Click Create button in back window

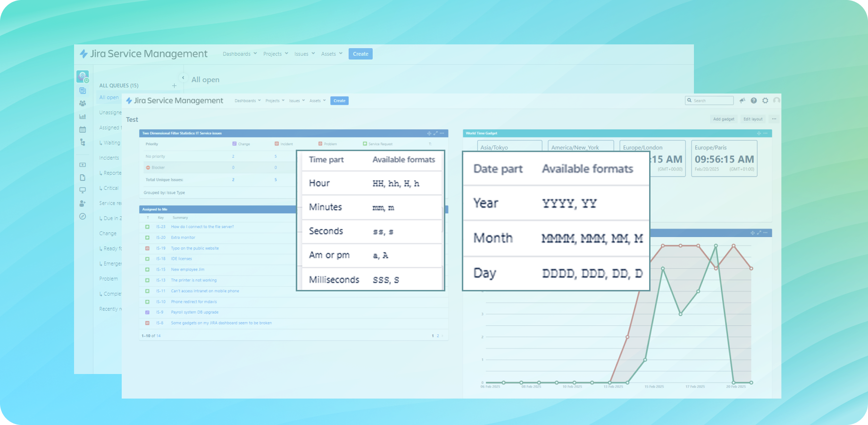coord(360,54)
